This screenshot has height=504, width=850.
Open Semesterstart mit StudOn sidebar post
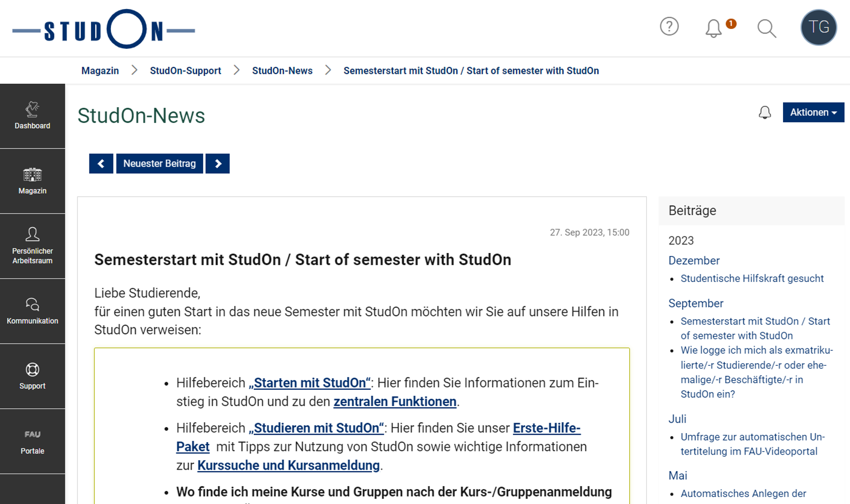(x=755, y=328)
